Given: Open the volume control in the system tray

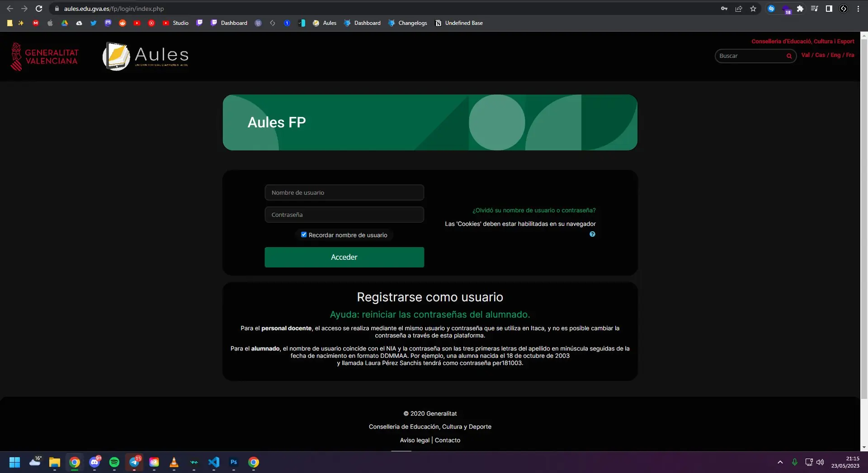Looking at the screenshot, I should pyautogui.click(x=820, y=462).
